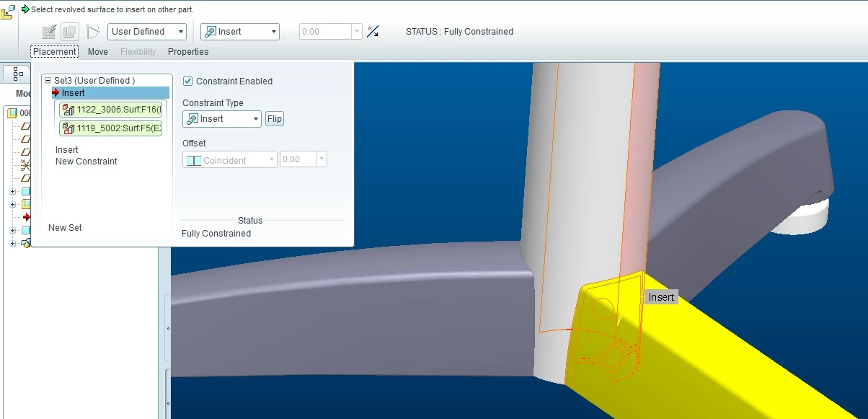868x419 pixels.
Task: Open the User Defined dropdown
Action: [x=147, y=32]
